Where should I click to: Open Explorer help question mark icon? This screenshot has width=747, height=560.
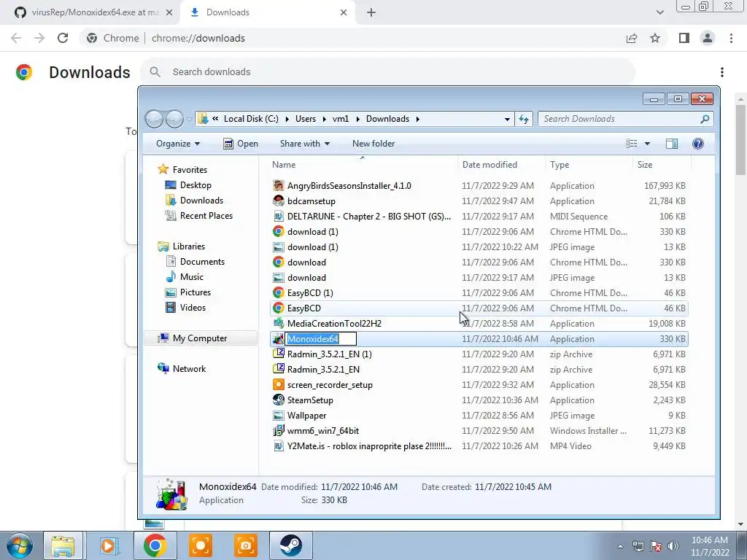point(698,144)
